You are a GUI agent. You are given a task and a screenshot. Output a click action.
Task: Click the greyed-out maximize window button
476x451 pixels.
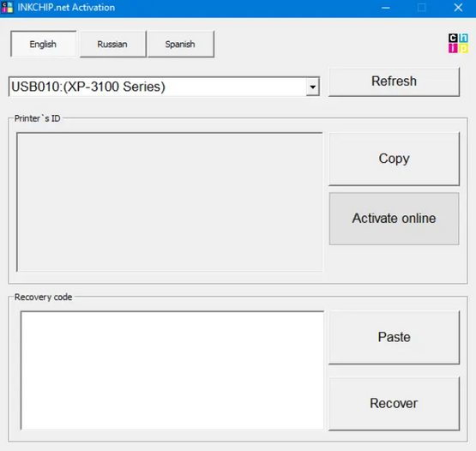click(x=422, y=8)
